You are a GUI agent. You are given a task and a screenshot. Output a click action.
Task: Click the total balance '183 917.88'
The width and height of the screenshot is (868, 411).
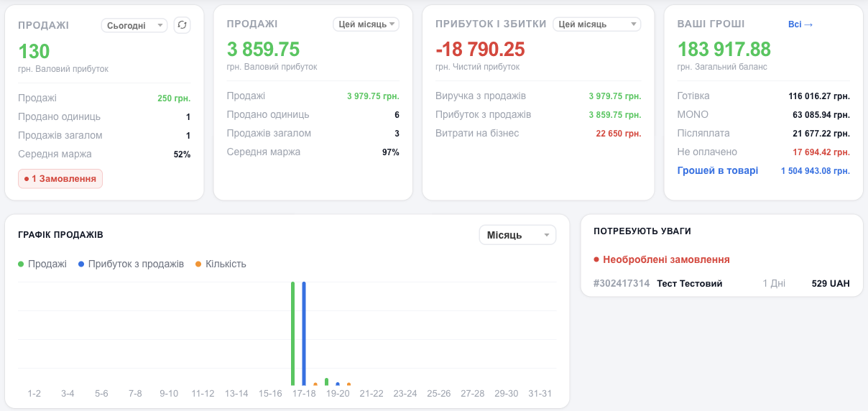[724, 50]
